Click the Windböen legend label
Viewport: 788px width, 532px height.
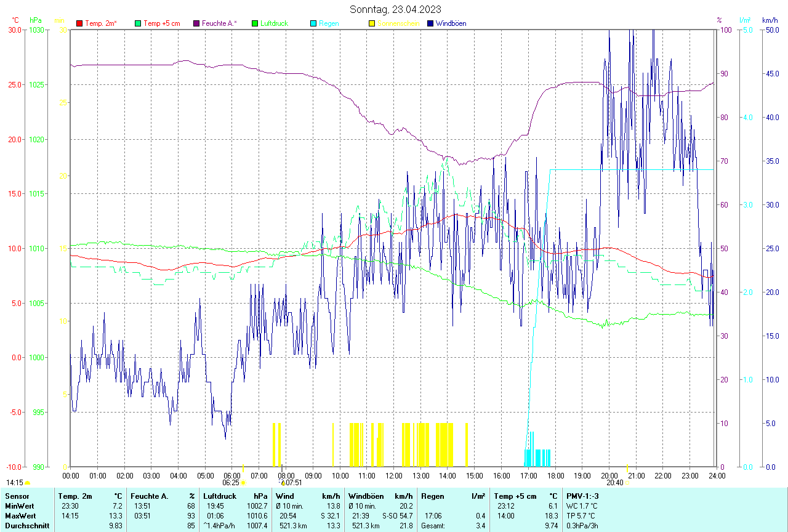pyautogui.click(x=451, y=23)
